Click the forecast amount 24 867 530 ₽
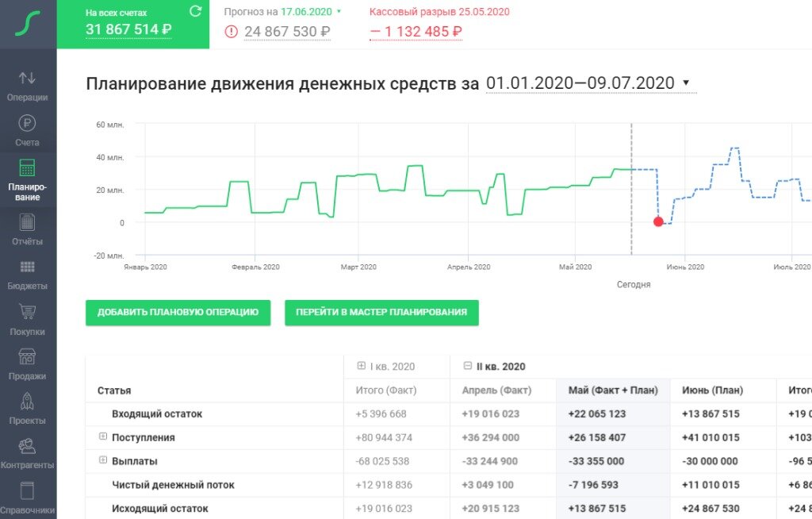The height and width of the screenshot is (519, 812). tap(287, 32)
